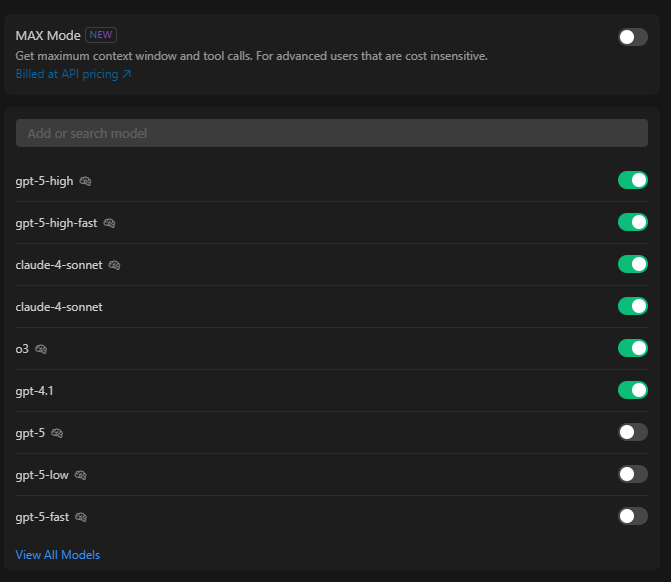The height and width of the screenshot is (582, 671).
Task: Click the gpt-5-fast model label
Action: coord(42,517)
